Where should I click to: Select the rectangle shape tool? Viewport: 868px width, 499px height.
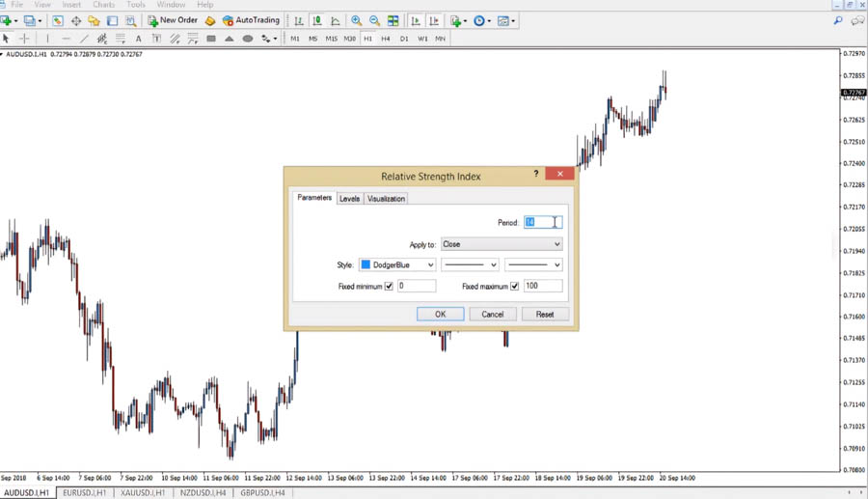211,39
